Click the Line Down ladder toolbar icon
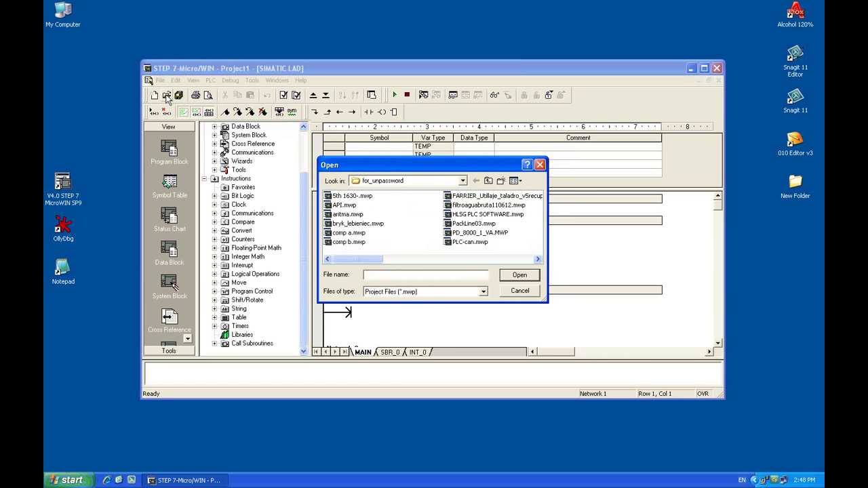Image resolution: width=868 pixels, height=488 pixels. pos(315,112)
